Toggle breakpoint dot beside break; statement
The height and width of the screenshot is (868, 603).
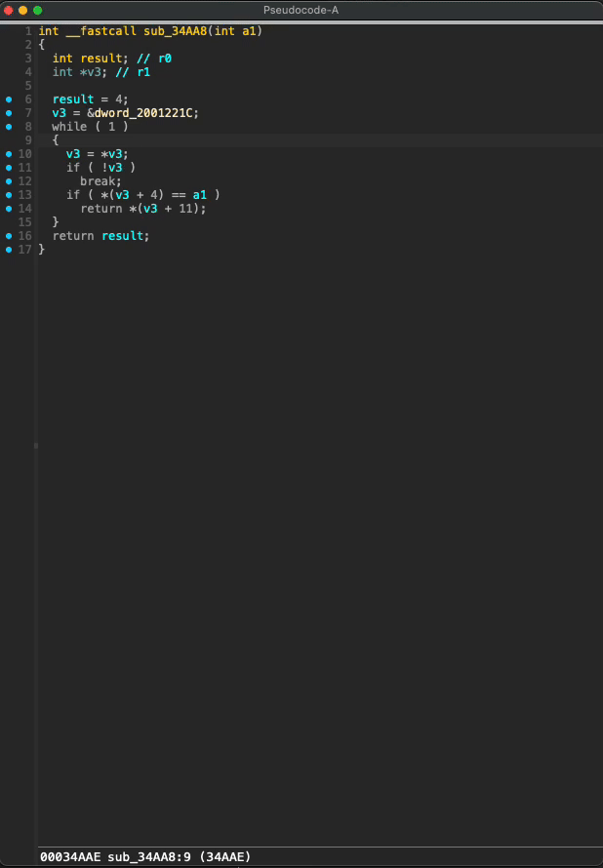coord(9,181)
